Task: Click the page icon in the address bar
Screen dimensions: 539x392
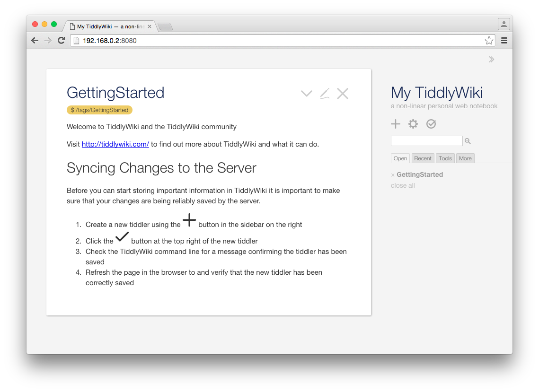Action: (x=77, y=41)
